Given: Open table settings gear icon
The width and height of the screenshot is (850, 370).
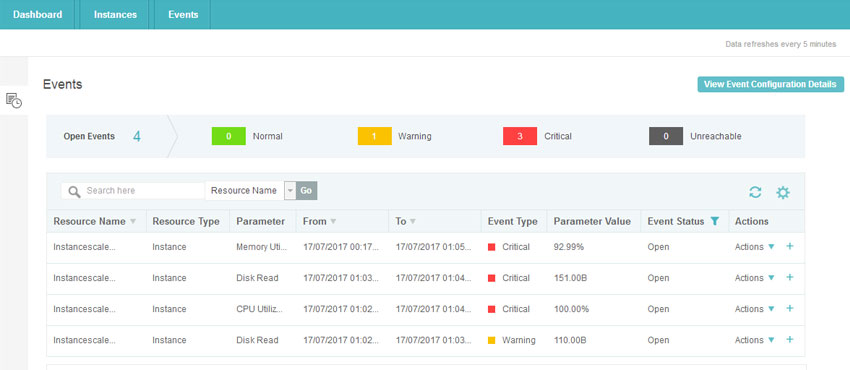Looking at the screenshot, I should click(x=783, y=192).
